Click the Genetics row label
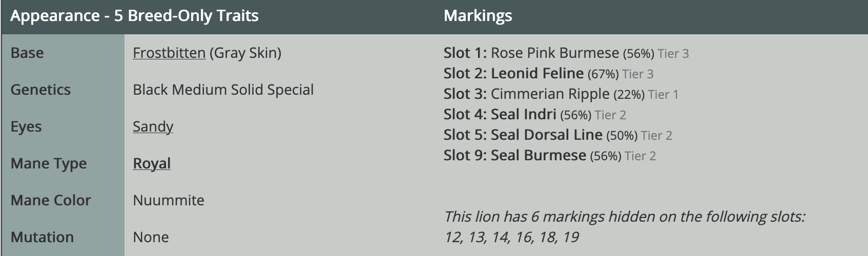868x256 pixels. coord(40,90)
